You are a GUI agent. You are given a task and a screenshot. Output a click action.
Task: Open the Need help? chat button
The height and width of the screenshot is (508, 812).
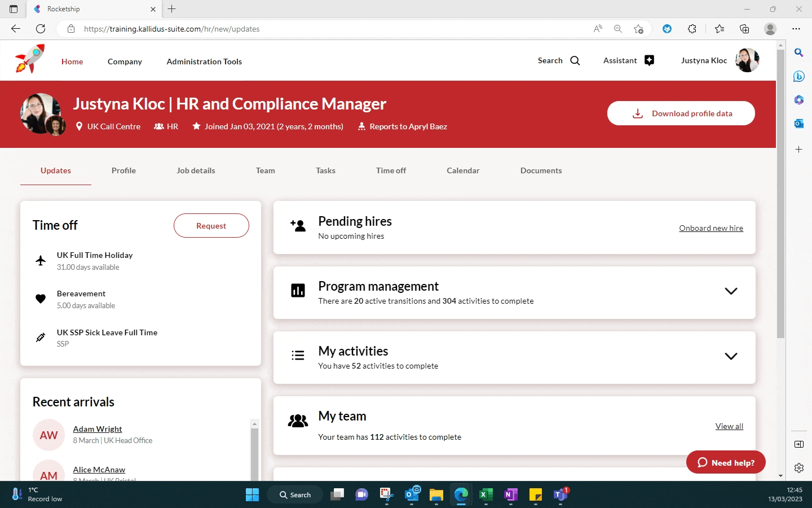coord(726,462)
